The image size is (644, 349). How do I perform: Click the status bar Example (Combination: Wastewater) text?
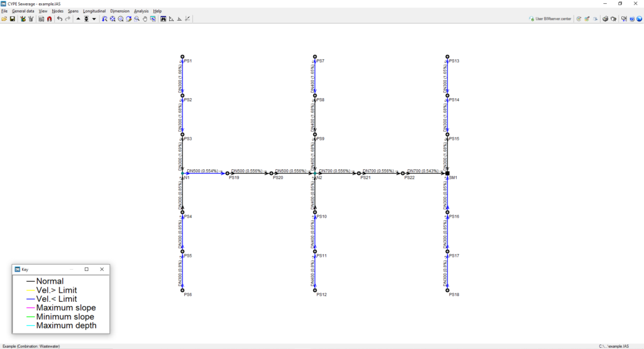(31, 346)
